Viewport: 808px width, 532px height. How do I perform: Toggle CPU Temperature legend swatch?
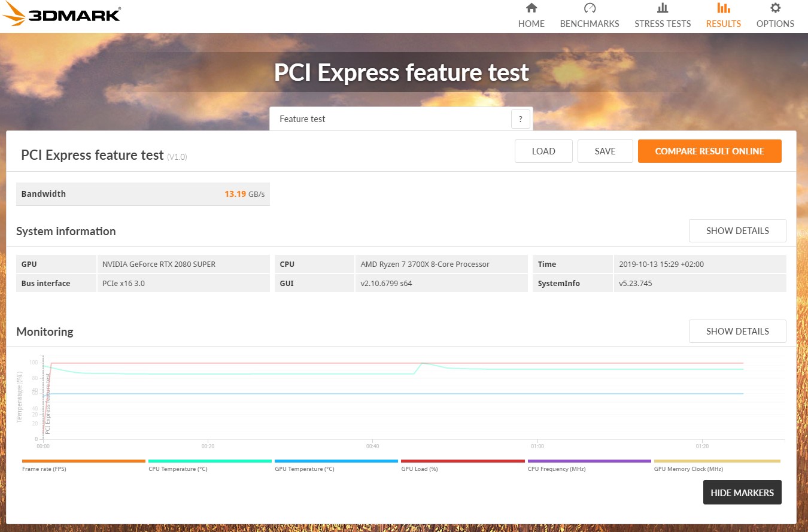click(210, 461)
